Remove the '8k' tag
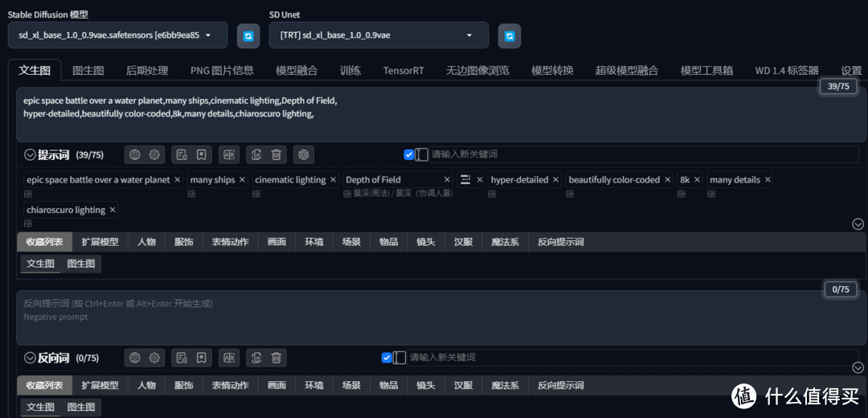The height and width of the screenshot is (418, 868). click(697, 180)
